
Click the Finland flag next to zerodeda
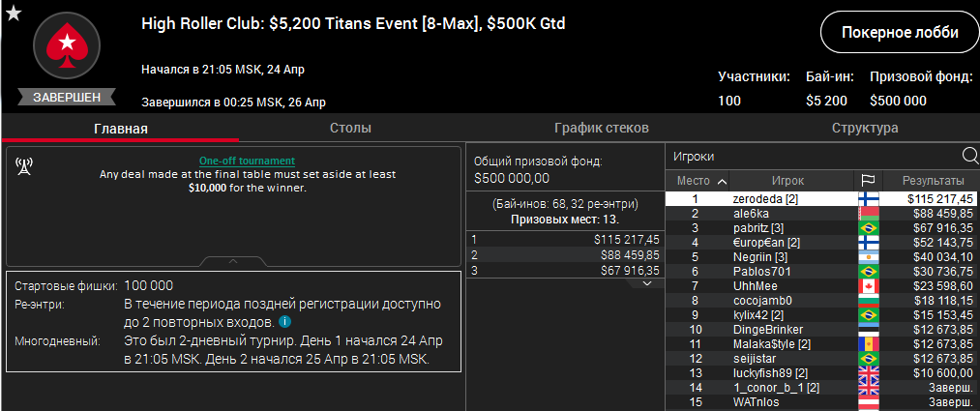coord(868,198)
